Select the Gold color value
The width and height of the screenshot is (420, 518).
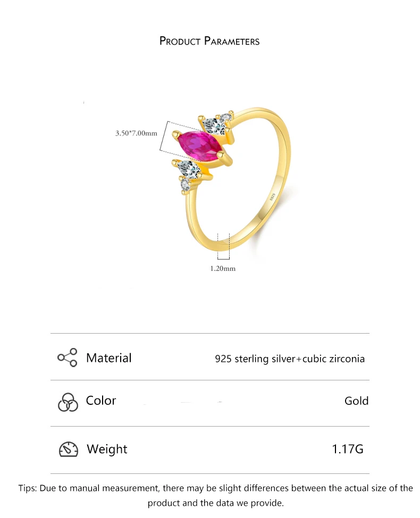(356, 401)
